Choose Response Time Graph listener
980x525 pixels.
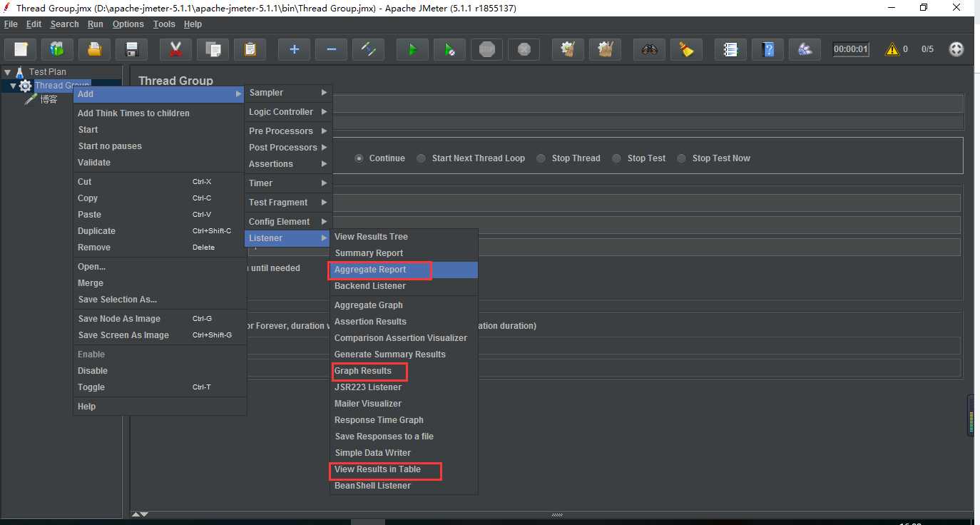[x=404, y=420]
